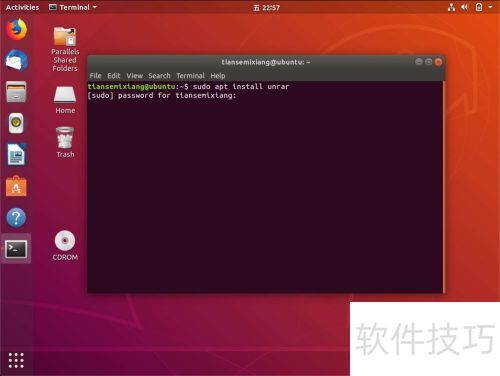
Task: Open the Help menu in the terminal
Action: (218, 76)
